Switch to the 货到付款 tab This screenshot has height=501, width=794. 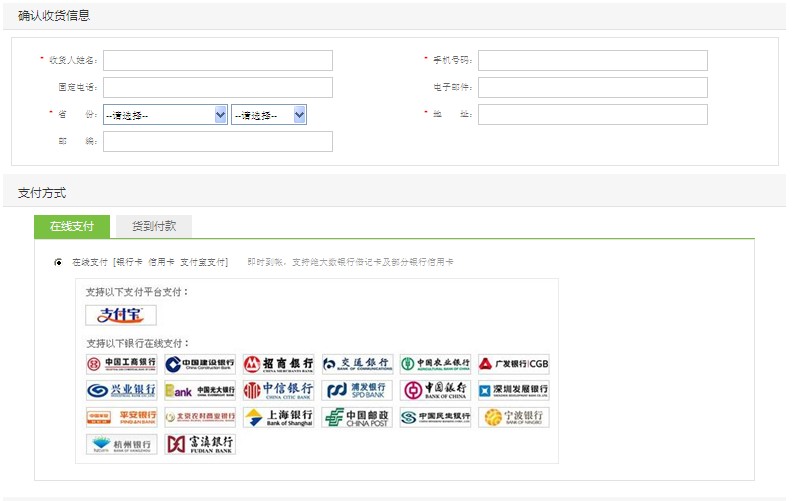point(154,226)
